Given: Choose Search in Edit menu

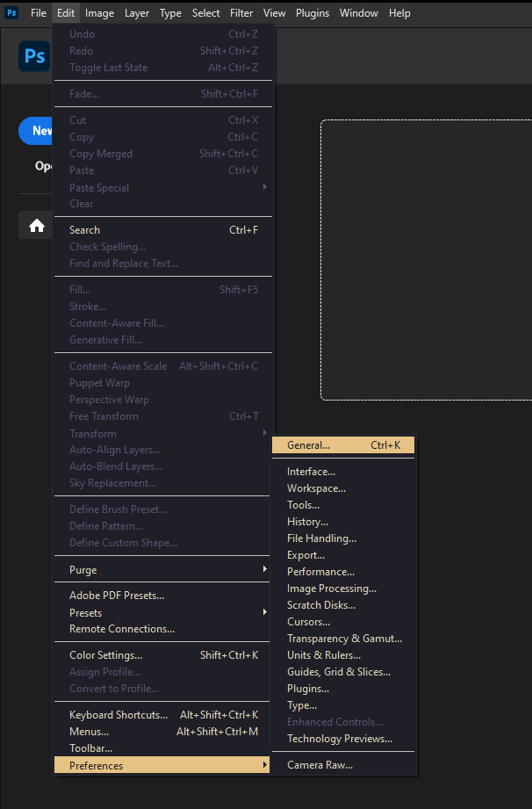Looking at the screenshot, I should tap(163, 230).
